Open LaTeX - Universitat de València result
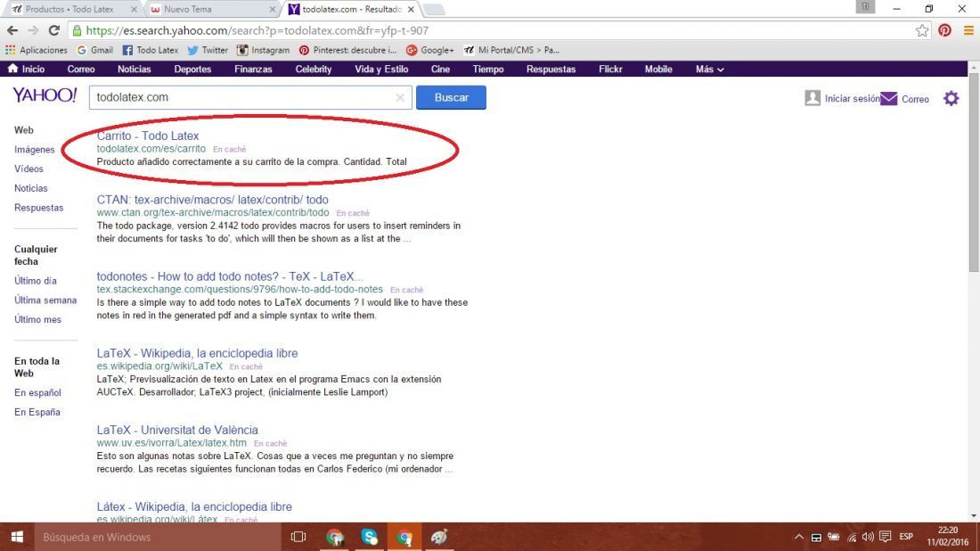 tap(177, 431)
